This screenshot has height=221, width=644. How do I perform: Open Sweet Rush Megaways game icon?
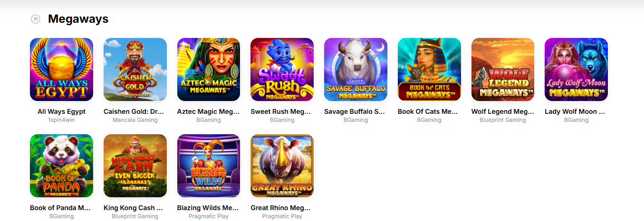(282, 69)
